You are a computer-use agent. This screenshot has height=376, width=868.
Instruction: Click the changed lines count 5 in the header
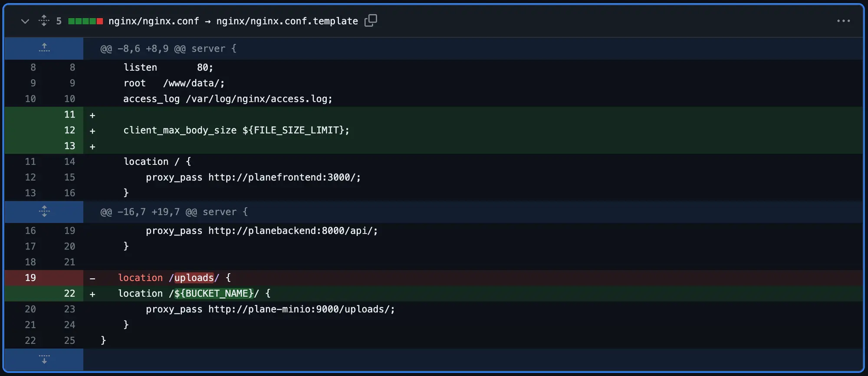59,21
